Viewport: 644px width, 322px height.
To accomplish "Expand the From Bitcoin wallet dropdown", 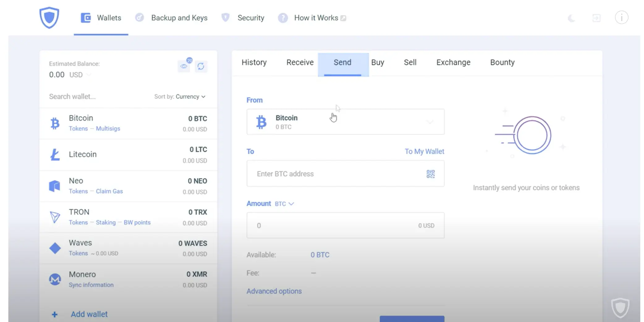I will click(x=345, y=122).
